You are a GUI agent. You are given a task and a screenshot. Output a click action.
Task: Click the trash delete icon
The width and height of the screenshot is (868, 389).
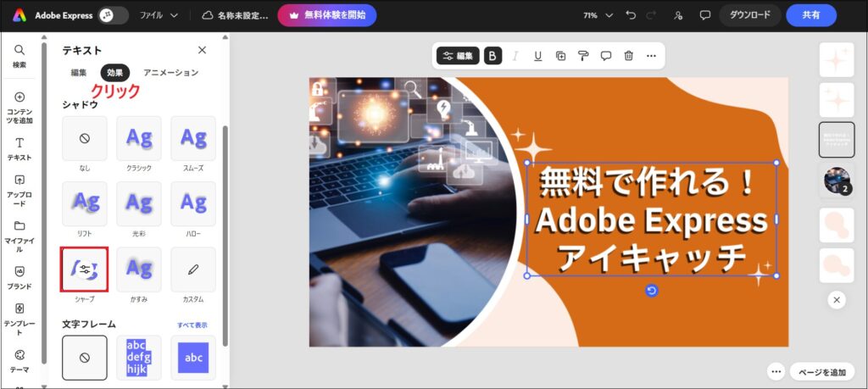click(x=628, y=55)
